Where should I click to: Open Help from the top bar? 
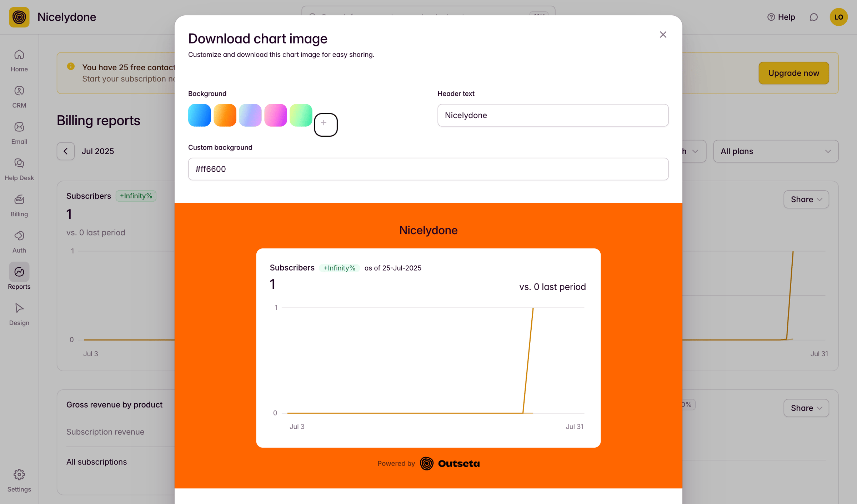781,17
